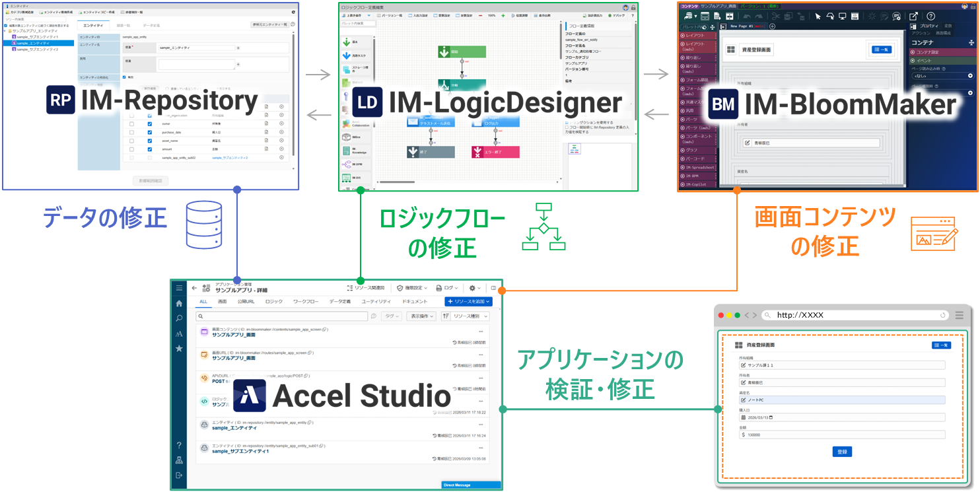The width and height of the screenshot is (980, 494).
Task: Toggle the amount row checkbox
Action: click(x=150, y=150)
